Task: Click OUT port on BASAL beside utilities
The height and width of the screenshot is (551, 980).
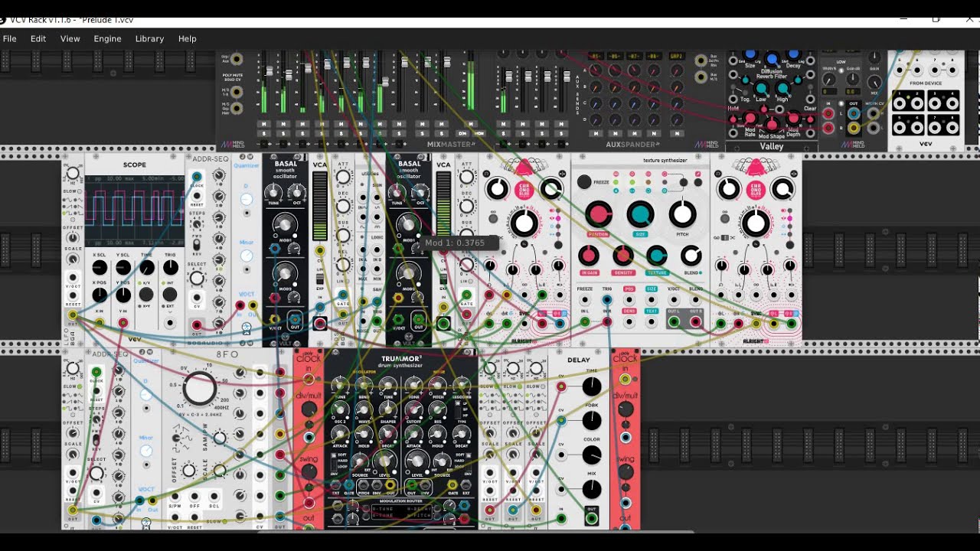Action: 418,321
